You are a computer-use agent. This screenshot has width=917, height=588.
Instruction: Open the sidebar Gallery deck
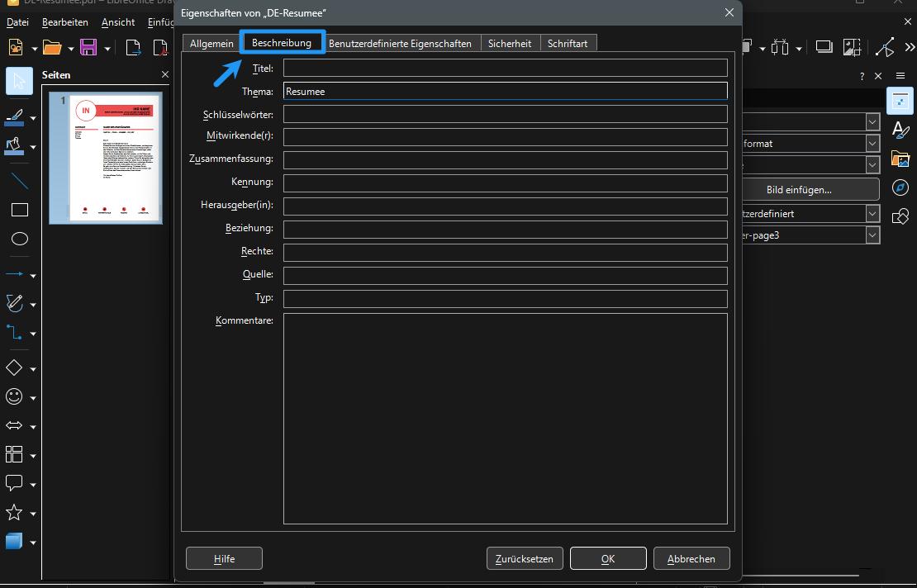[x=900, y=159]
